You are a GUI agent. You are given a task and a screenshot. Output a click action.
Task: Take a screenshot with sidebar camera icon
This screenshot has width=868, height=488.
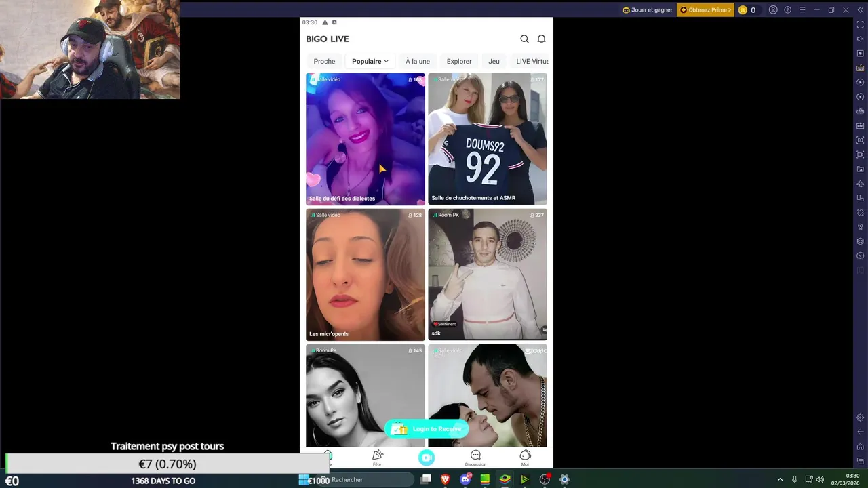point(861,140)
